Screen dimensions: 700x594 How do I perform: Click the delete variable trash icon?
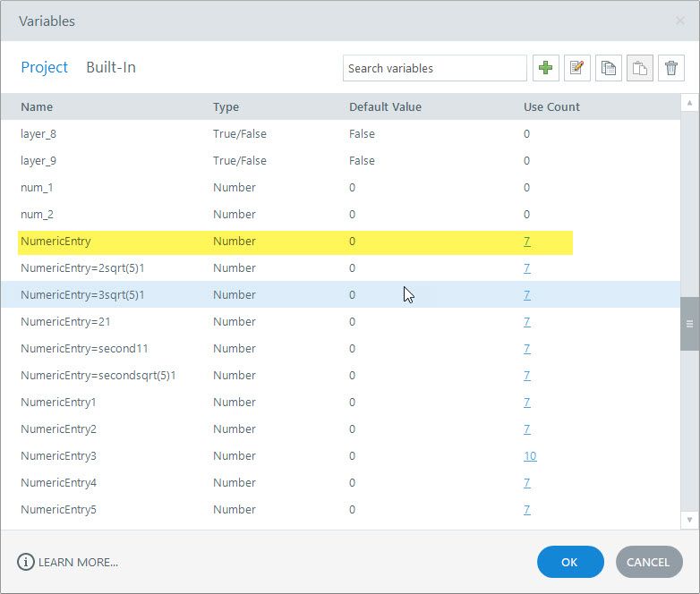pos(671,68)
